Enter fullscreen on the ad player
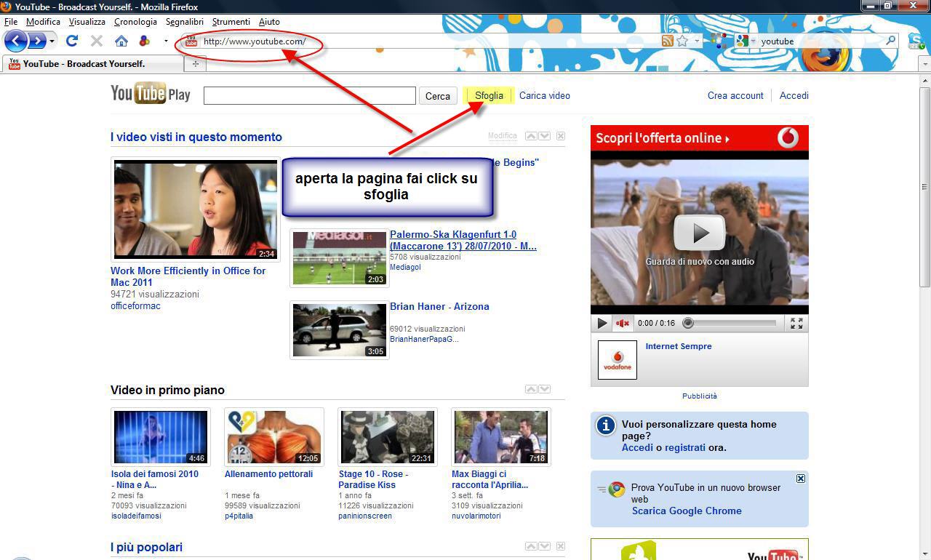The width and height of the screenshot is (931, 560). [x=796, y=323]
